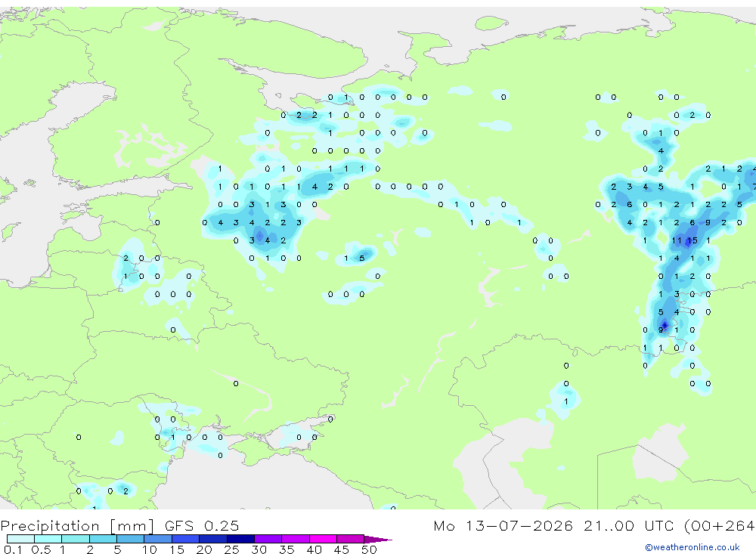Select the blue legend swatch starting at 15
Image resolution: width=756 pixels, height=554 pixels.
(x=185, y=539)
